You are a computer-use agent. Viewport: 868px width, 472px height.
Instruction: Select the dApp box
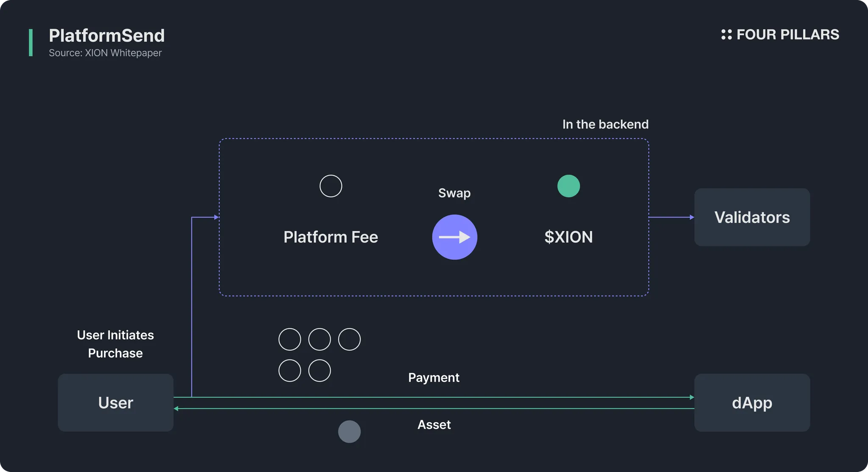(x=752, y=402)
